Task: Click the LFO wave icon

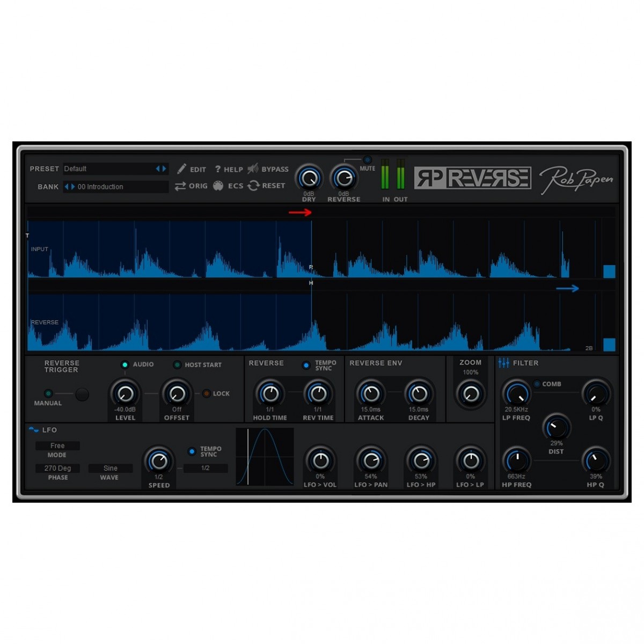Action: coord(34,430)
